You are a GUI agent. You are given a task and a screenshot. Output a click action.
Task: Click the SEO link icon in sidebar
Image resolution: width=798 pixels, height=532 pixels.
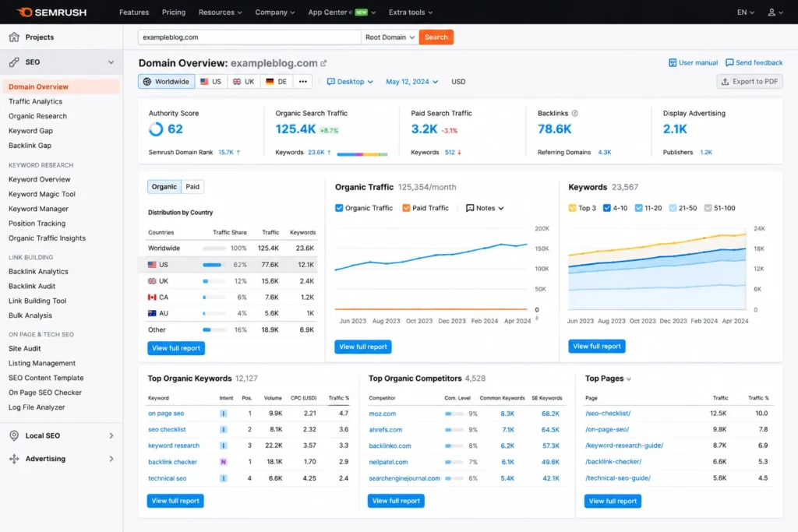click(x=14, y=62)
